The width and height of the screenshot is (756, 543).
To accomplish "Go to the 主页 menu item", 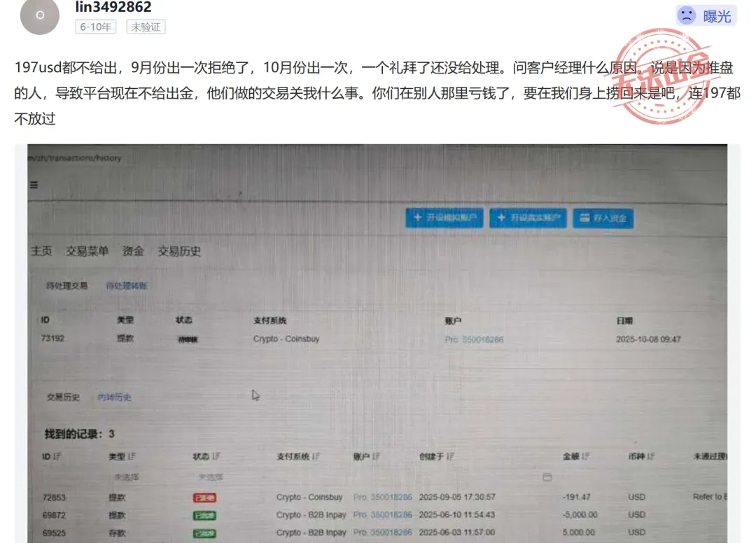I will coord(41,251).
